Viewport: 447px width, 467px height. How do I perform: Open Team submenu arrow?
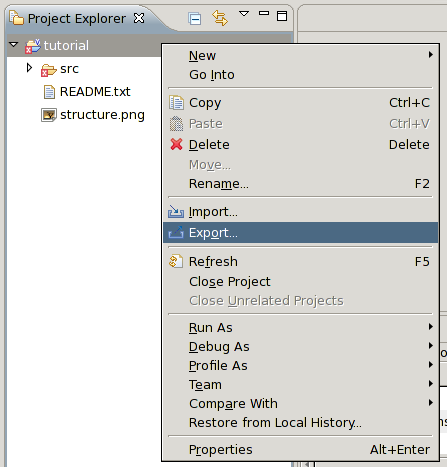click(x=431, y=384)
